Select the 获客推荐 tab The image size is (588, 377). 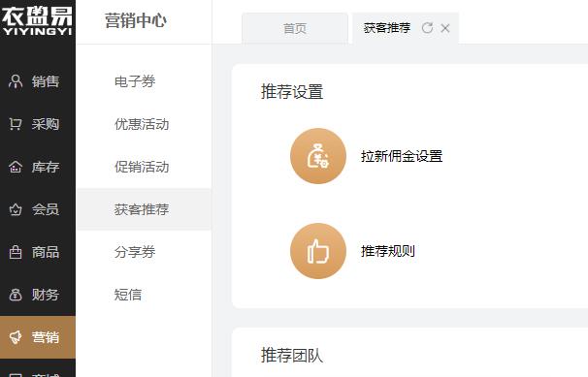[386, 28]
